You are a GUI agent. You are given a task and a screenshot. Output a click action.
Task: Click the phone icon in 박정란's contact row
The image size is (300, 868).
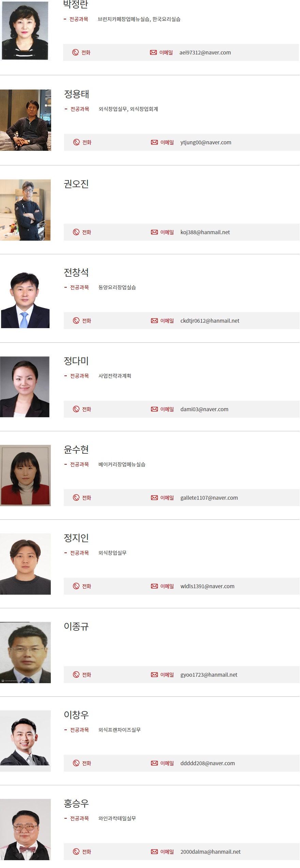click(76, 52)
